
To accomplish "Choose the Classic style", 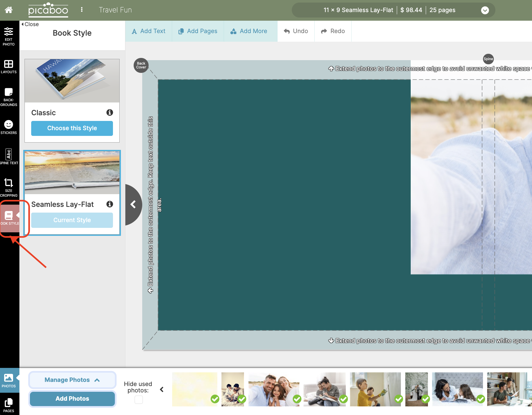I will [x=72, y=128].
